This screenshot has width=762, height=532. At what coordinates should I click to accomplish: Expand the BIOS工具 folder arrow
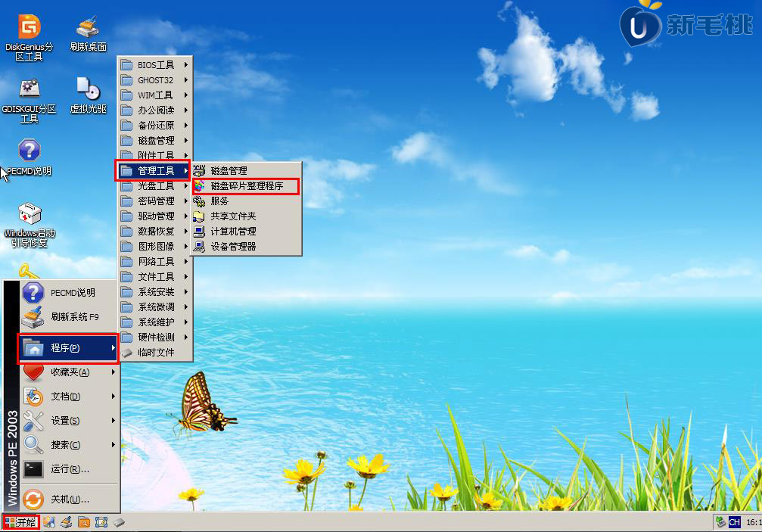[x=186, y=64]
